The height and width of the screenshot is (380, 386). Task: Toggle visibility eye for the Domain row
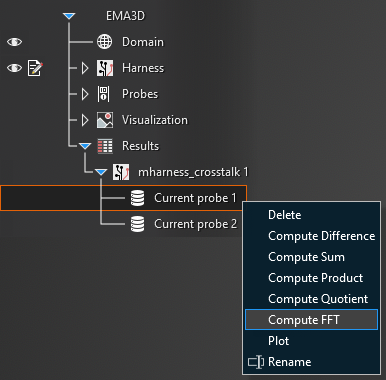click(14, 42)
